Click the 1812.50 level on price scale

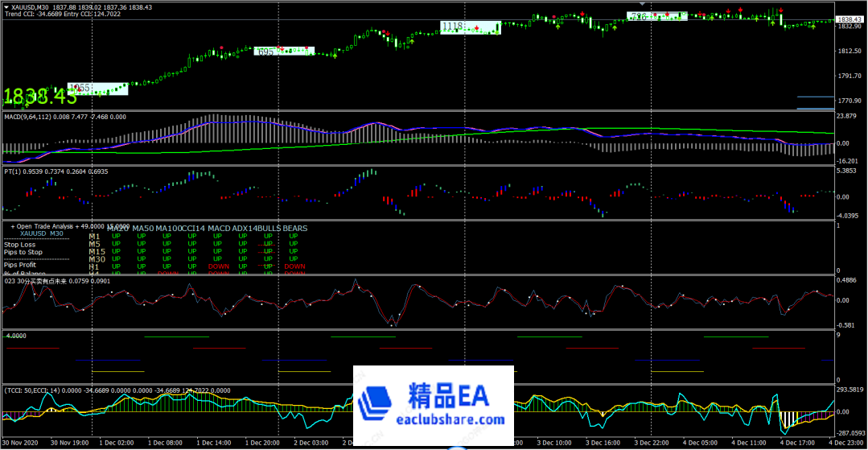coord(849,52)
